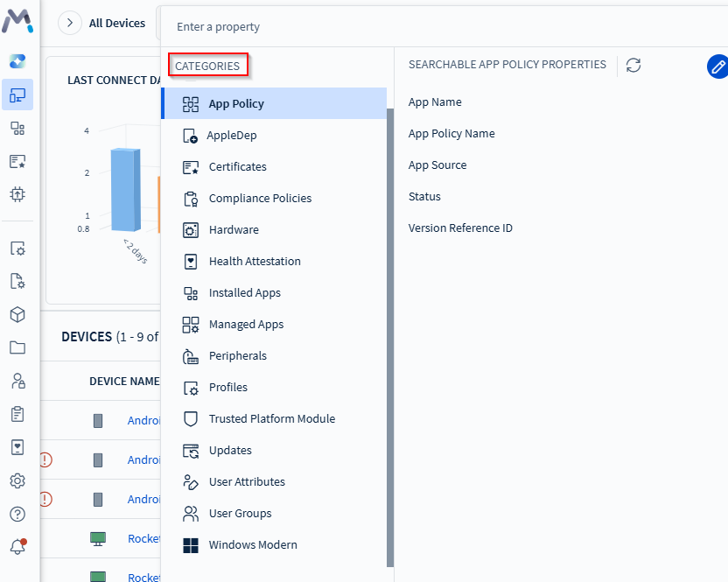Select the App Policy category
This screenshot has height=582, width=728.
[x=236, y=103]
